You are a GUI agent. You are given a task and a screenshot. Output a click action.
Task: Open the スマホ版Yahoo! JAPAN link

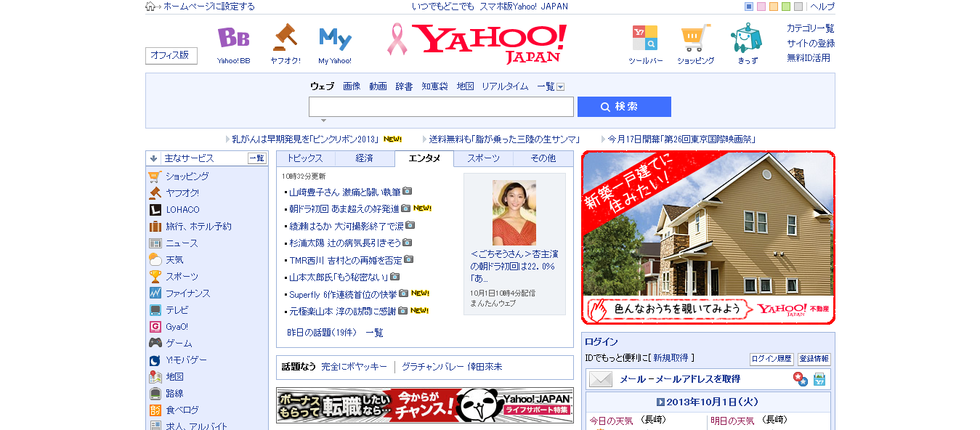524,7
